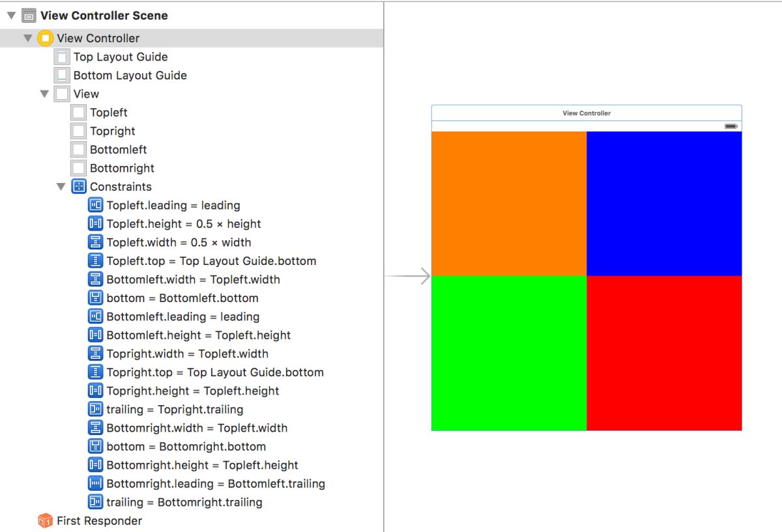Collapse the View node disclosure triangle
The width and height of the screenshot is (782, 532).
(44, 94)
